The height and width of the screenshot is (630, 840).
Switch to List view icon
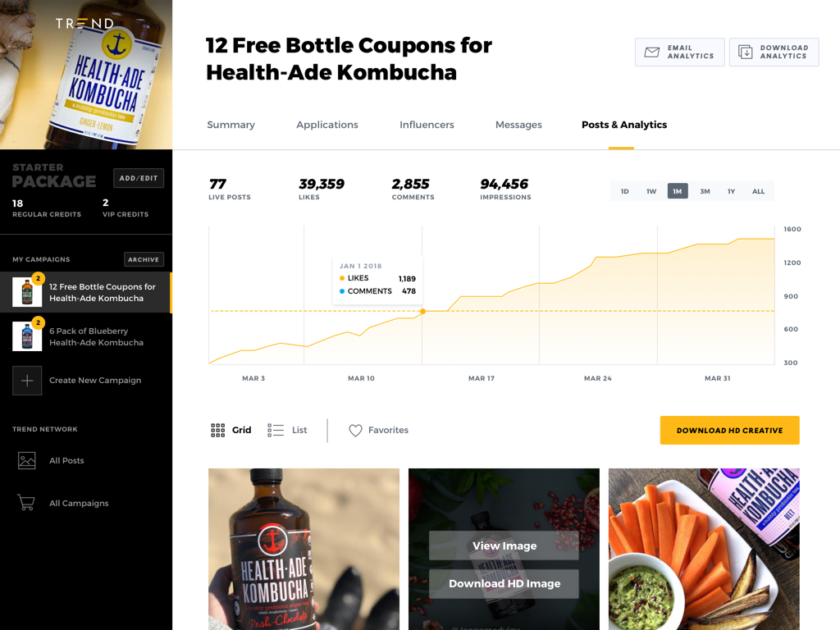tap(276, 430)
